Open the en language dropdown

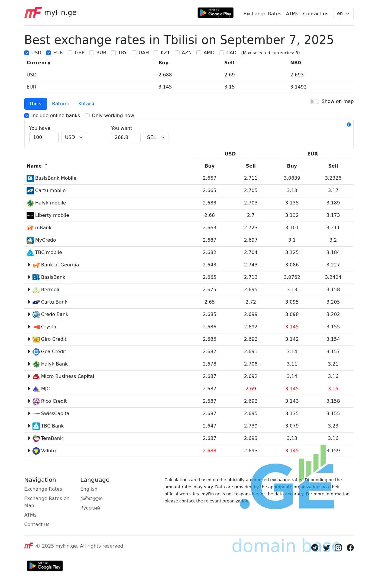pos(343,14)
